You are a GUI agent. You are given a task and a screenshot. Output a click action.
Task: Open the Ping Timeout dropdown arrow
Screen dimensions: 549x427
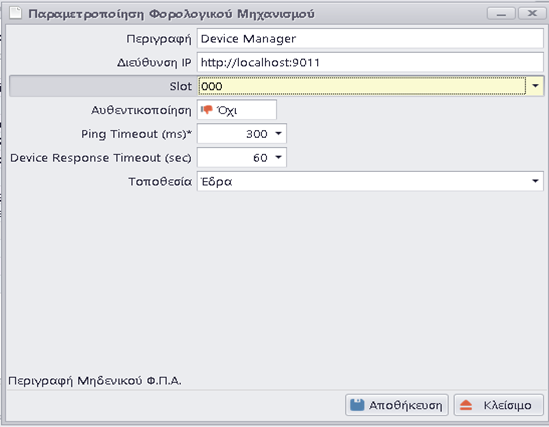coord(278,133)
